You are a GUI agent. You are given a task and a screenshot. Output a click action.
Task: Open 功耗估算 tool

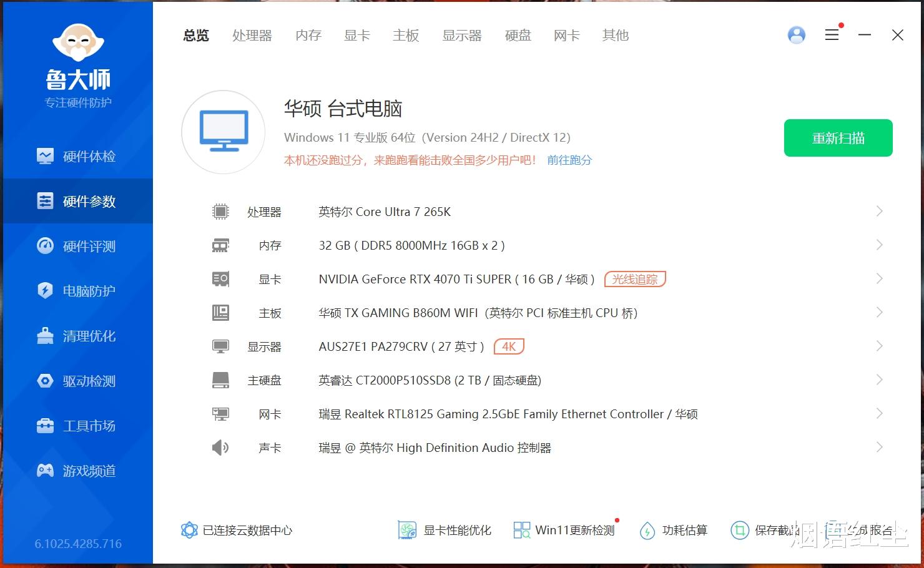(x=674, y=531)
